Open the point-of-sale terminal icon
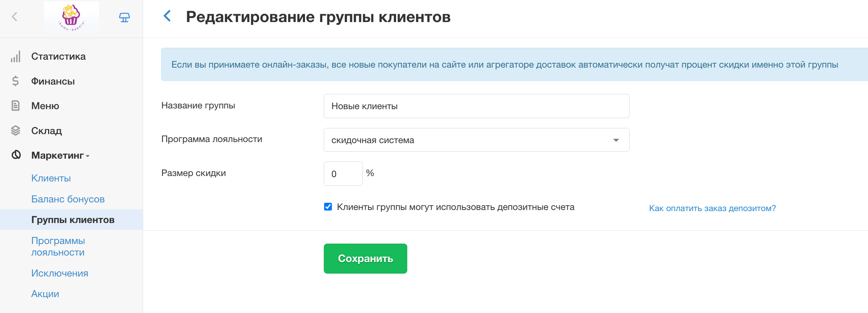This screenshot has height=313, width=868. [x=124, y=17]
